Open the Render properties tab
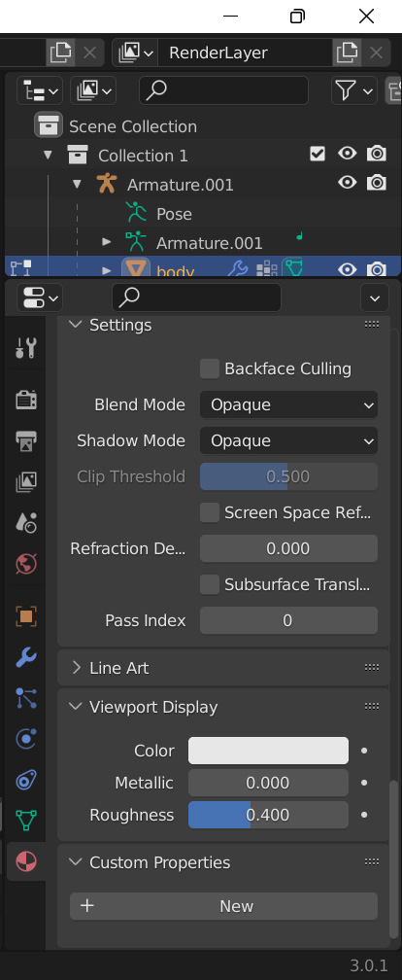The width and height of the screenshot is (402, 980). (26, 399)
